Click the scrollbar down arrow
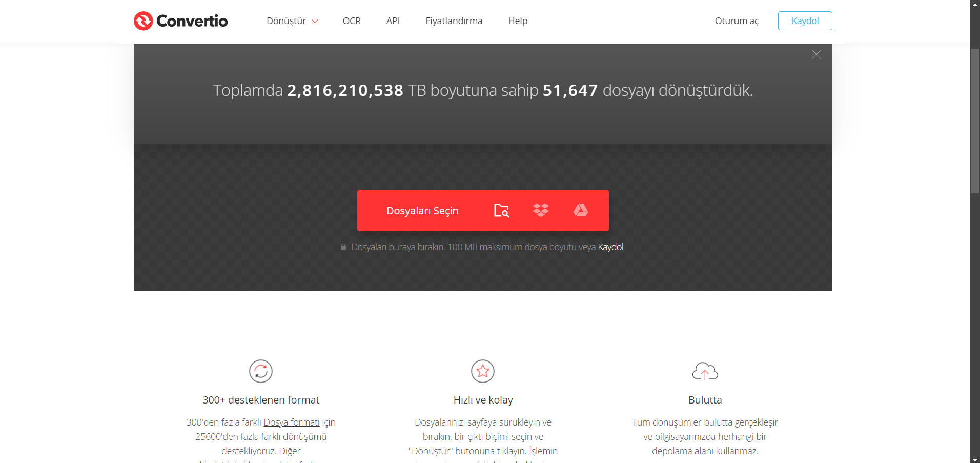Viewport: 980px width, 463px height. pos(975,459)
